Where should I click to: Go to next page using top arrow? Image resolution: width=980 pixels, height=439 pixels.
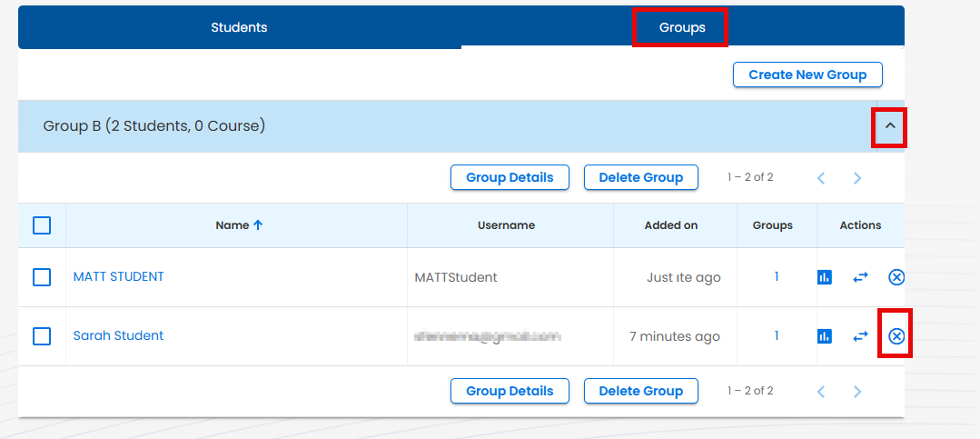[x=857, y=178]
